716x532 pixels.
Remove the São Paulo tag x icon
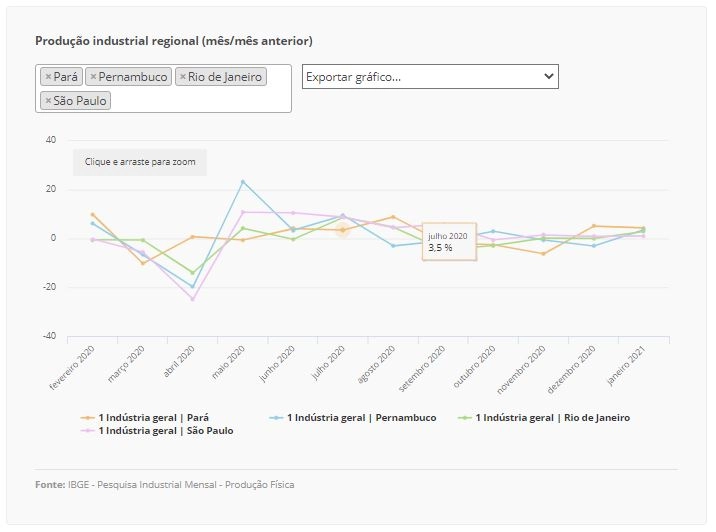click(x=48, y=100)
